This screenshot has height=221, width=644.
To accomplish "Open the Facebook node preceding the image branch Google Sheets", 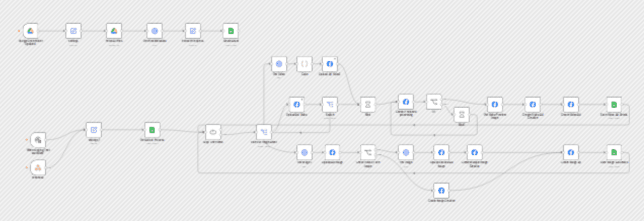I will (x=571, y=152).
